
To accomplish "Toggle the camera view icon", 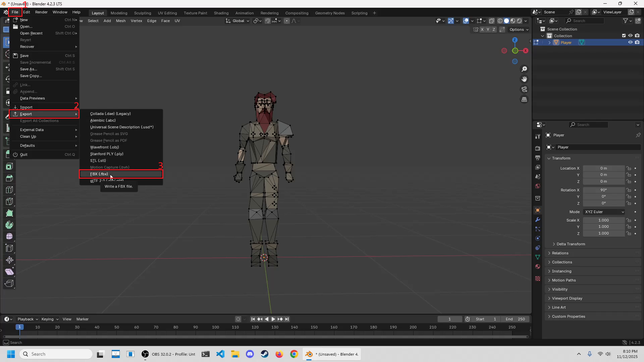I will coord(524,89).
